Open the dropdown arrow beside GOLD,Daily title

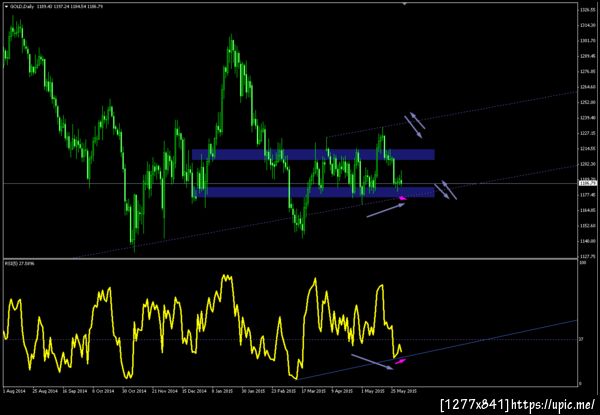click(x=6, y=7)
